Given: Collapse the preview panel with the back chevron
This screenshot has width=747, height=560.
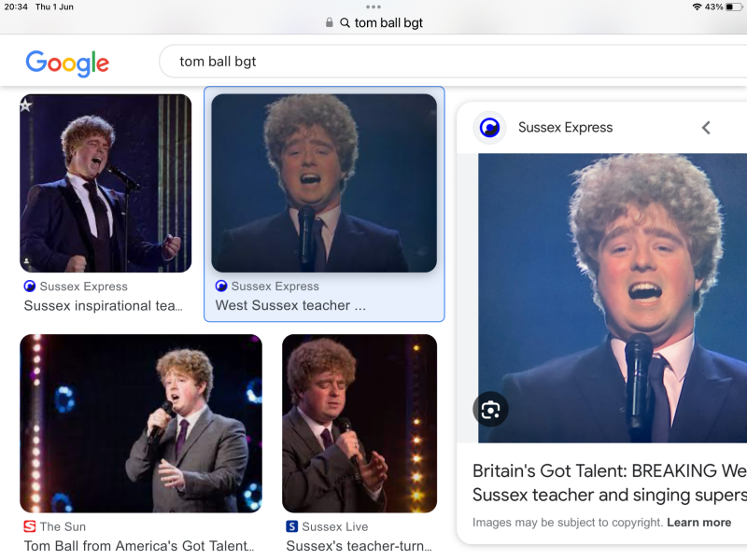Looking at the screenshot, I should click(706, 128).
